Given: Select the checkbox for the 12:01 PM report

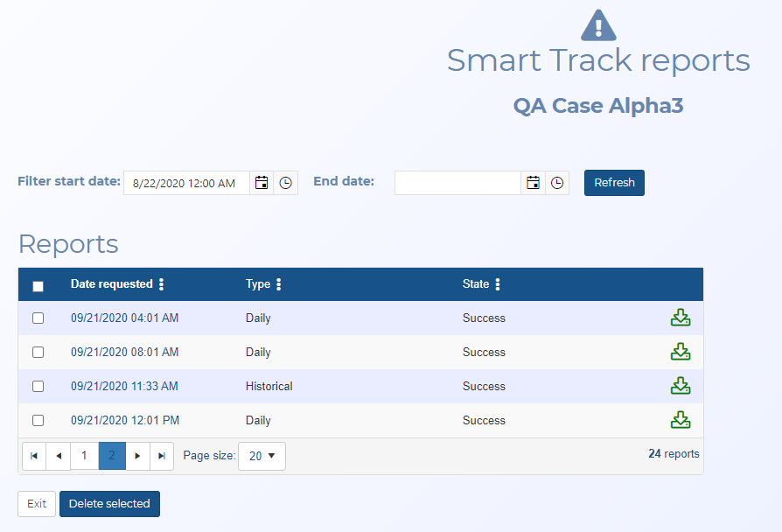Looking at the screenshot, I should click(38, 421).
